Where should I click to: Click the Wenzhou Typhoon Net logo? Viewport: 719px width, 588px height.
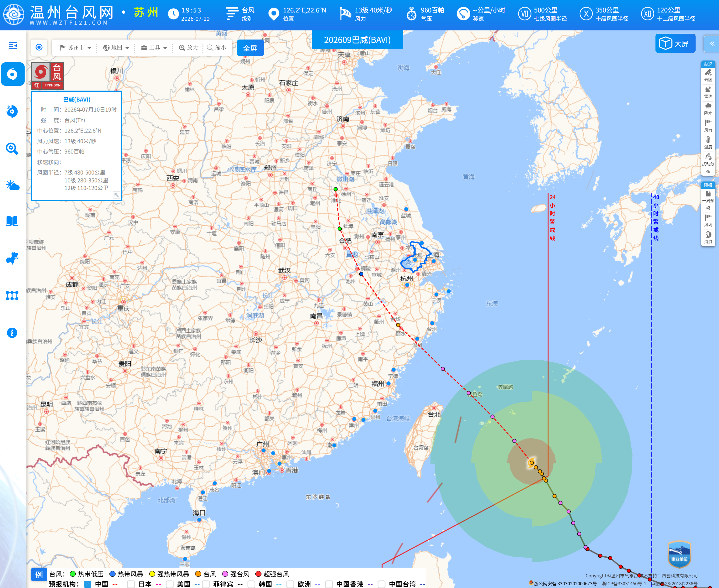(x=14, y=14)
